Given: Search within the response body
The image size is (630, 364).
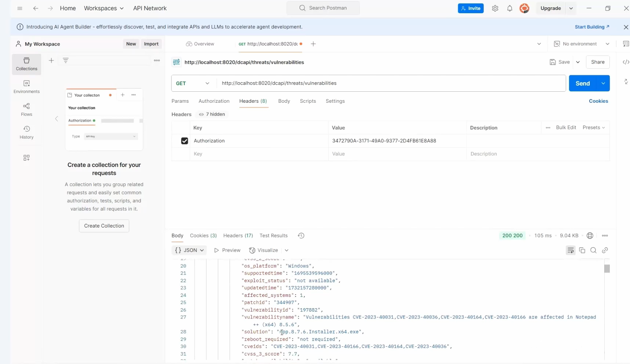Looking at the screenshot, I should pyautogui.click(x=593, y=250).
